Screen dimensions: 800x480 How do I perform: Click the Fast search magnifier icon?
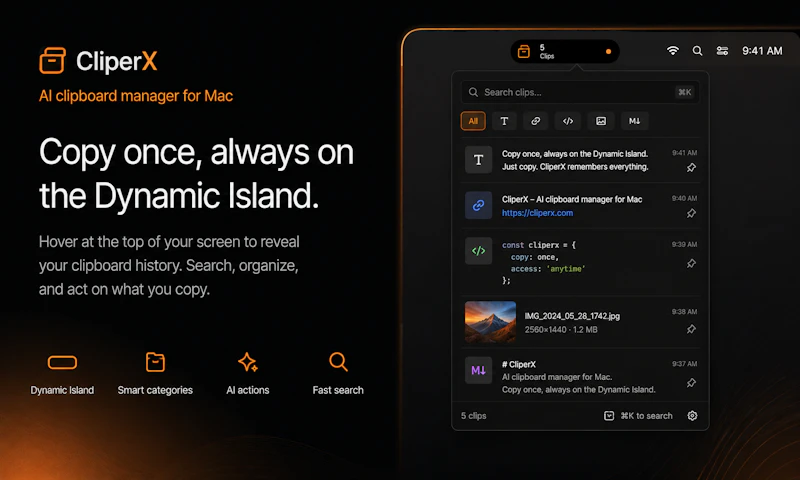[338, 362]
